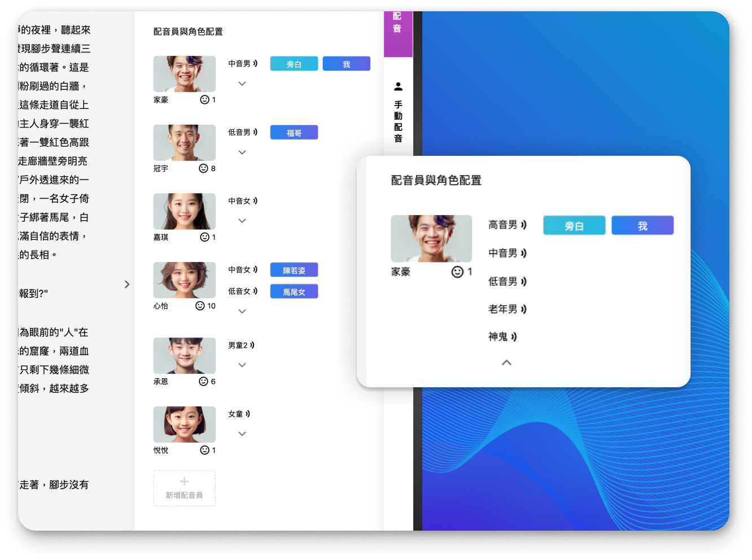The height and width of the screenshot is (560, 752).
Task: Open the 手動配音 side tab
Action: (x=398, y=121)
